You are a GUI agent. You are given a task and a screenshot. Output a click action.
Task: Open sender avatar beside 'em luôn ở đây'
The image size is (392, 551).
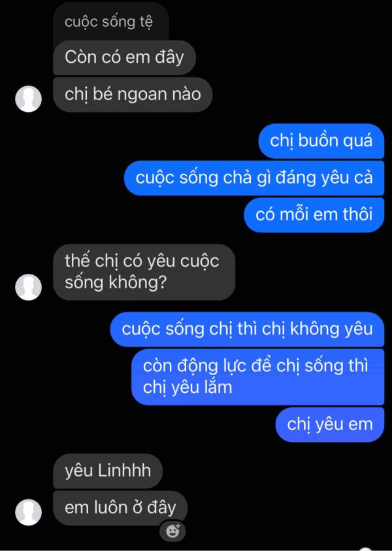pos(29,512)
